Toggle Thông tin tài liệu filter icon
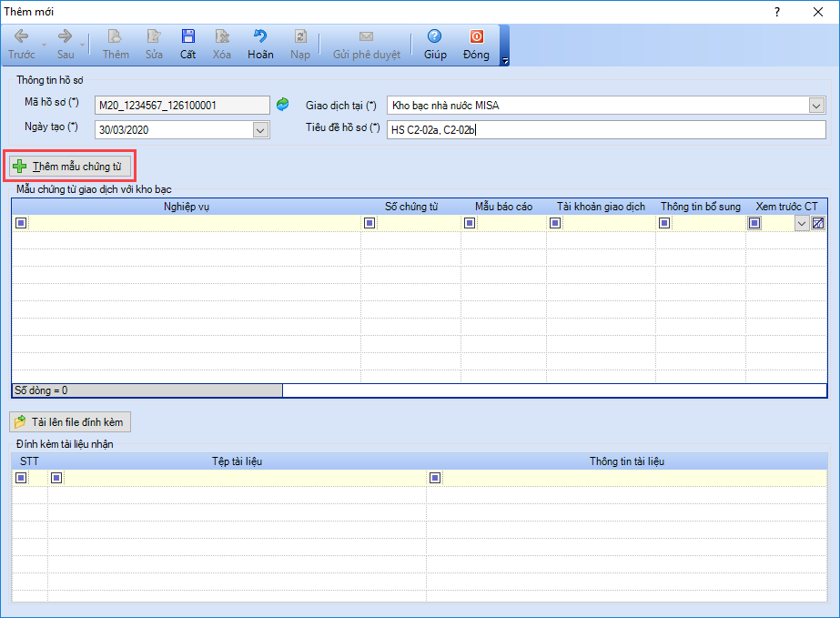Screen dimensions: 840x618 (436, 478)
